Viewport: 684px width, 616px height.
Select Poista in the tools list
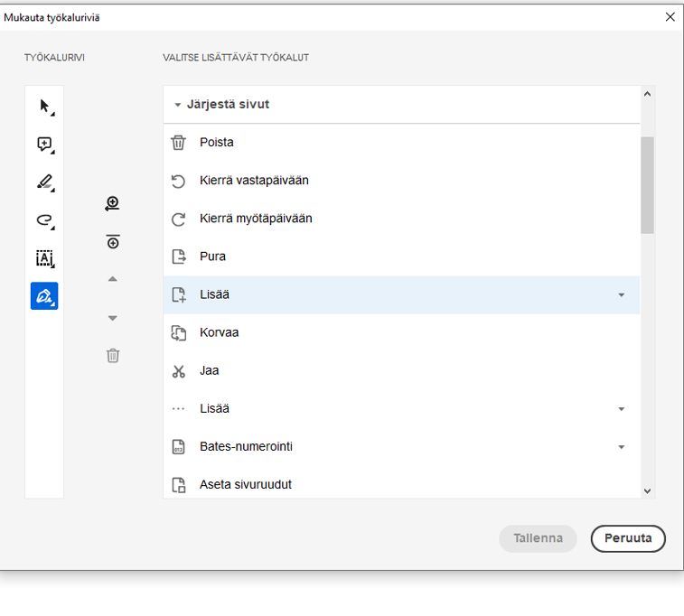click(x=217, y=143)
